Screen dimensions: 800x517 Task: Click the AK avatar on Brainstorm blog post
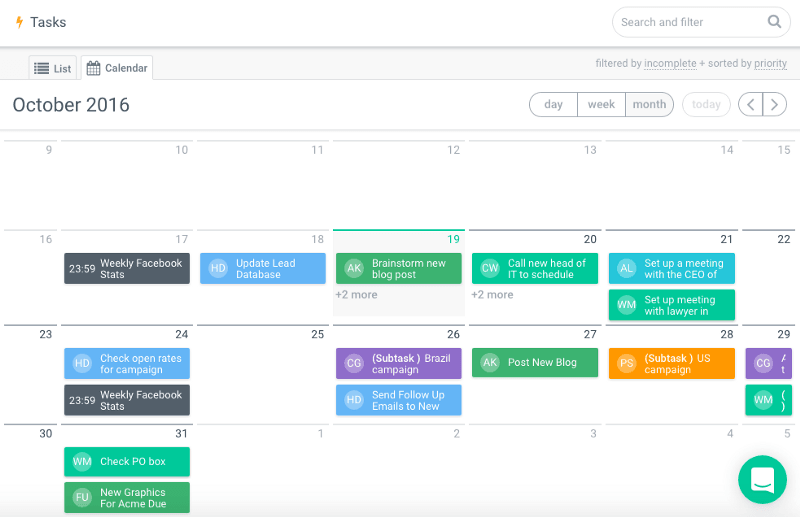tap(353, 268)
